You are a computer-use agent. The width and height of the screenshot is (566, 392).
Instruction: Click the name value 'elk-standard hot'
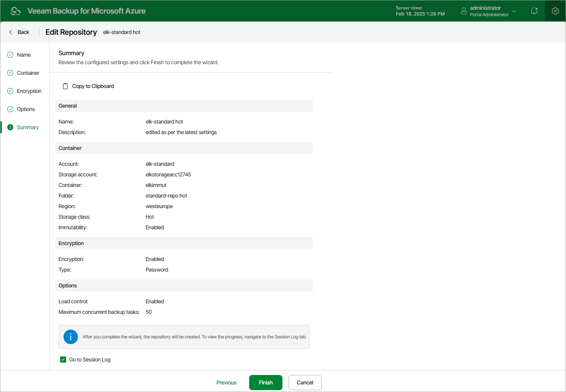click(164, 122)
